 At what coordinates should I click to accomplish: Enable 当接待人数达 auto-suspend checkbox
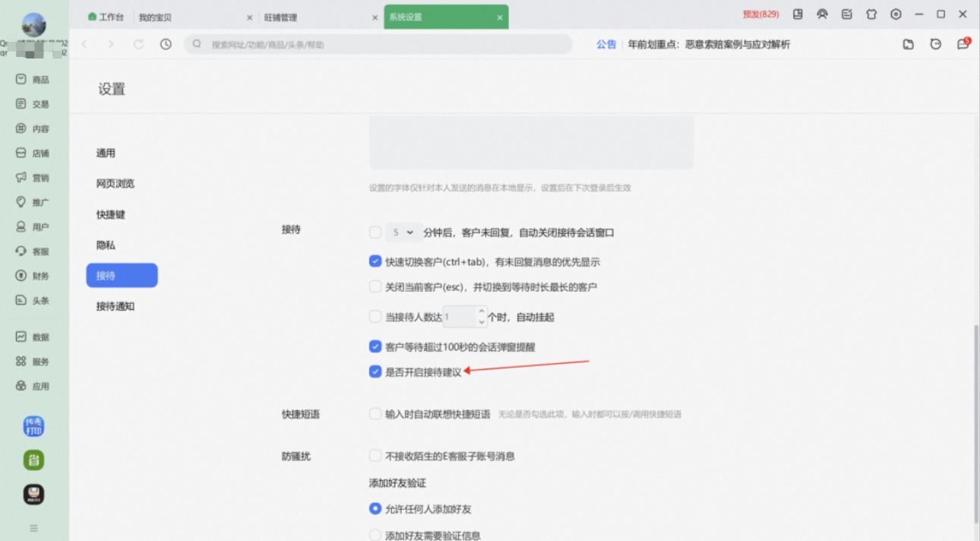pos(375,316)
